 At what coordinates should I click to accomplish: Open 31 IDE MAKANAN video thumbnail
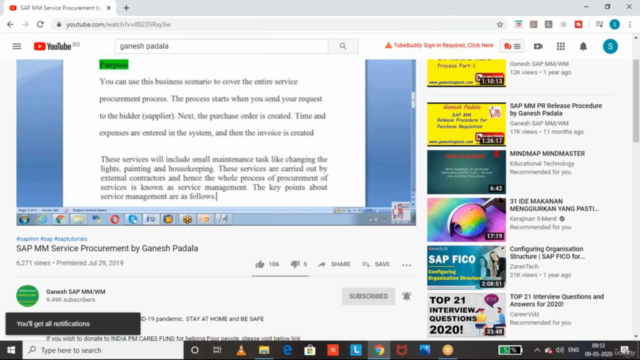467,220
